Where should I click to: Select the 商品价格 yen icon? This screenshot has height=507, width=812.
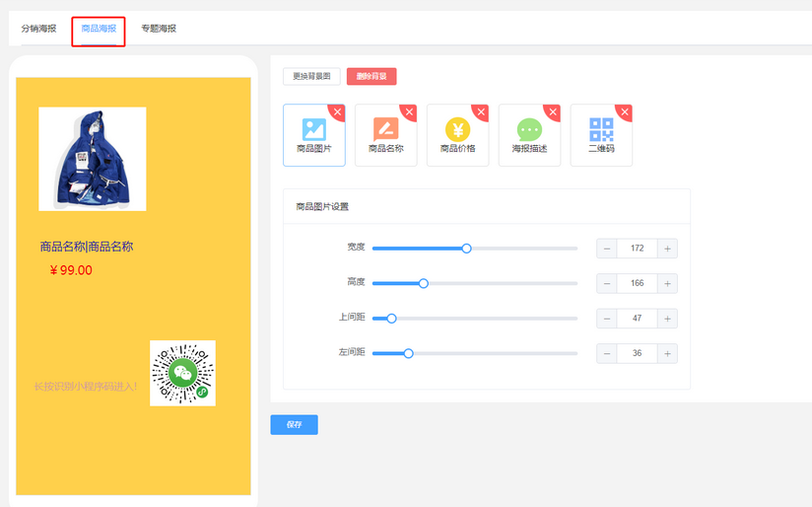coord(457,129)
